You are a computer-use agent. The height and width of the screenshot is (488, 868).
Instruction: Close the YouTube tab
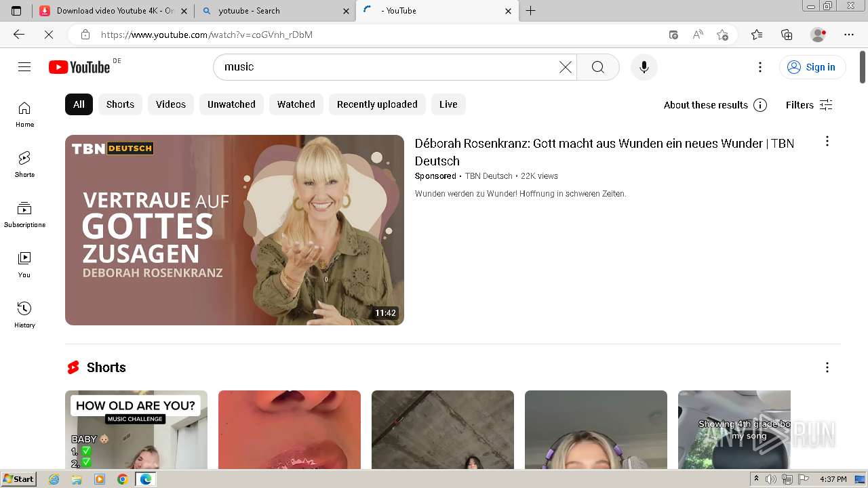pos(509,11)
